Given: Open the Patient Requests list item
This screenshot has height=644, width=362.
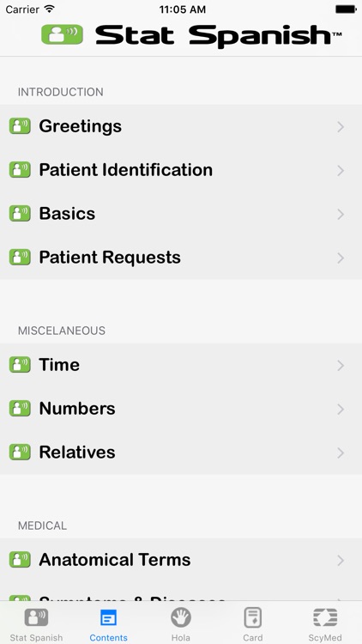Looking at the screenshot, I should (x=181, y=258).
